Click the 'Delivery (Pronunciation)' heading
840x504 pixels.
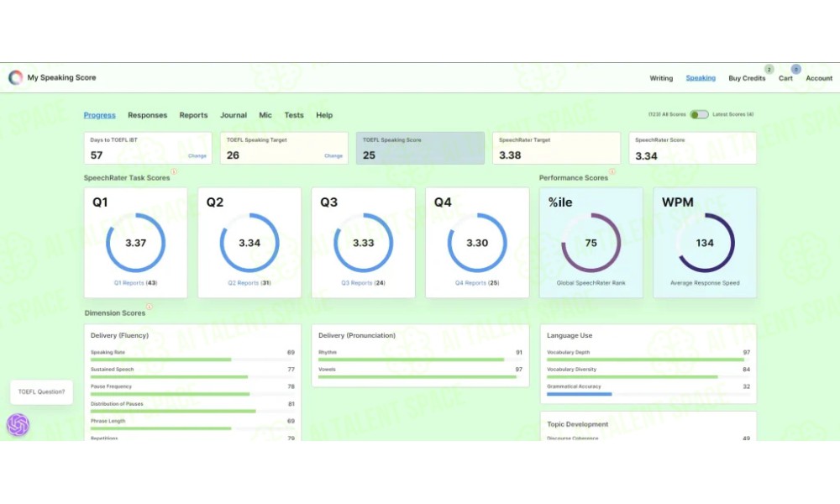pyautogui.click(x=357, y=335)
